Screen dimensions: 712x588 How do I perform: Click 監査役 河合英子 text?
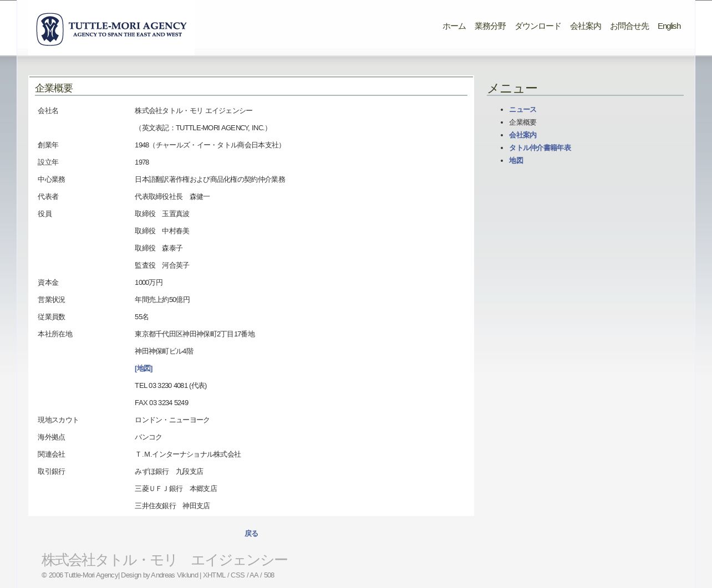[162, 265]
